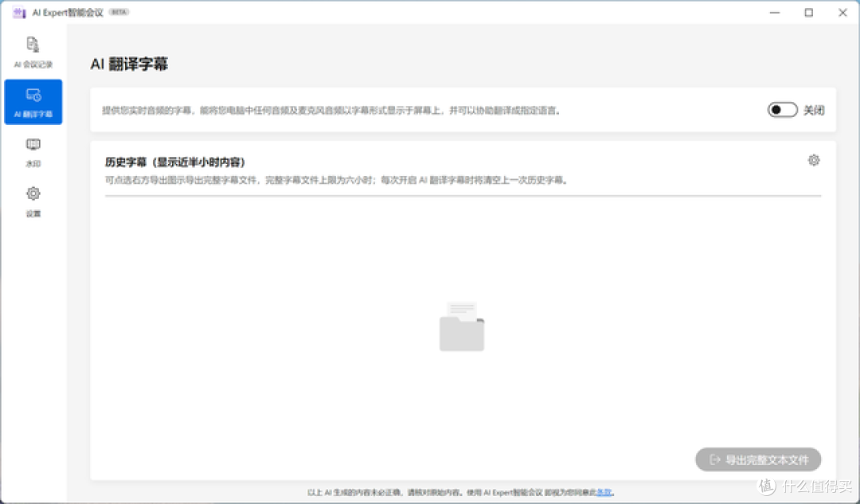The height and width of the screenshot is (504, 860).
Task: Minimize the AI Expert window
Action: click(775, 12)
